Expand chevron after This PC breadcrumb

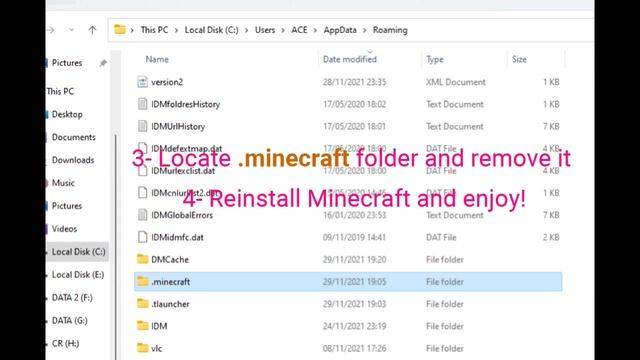[x=176, y=30]
